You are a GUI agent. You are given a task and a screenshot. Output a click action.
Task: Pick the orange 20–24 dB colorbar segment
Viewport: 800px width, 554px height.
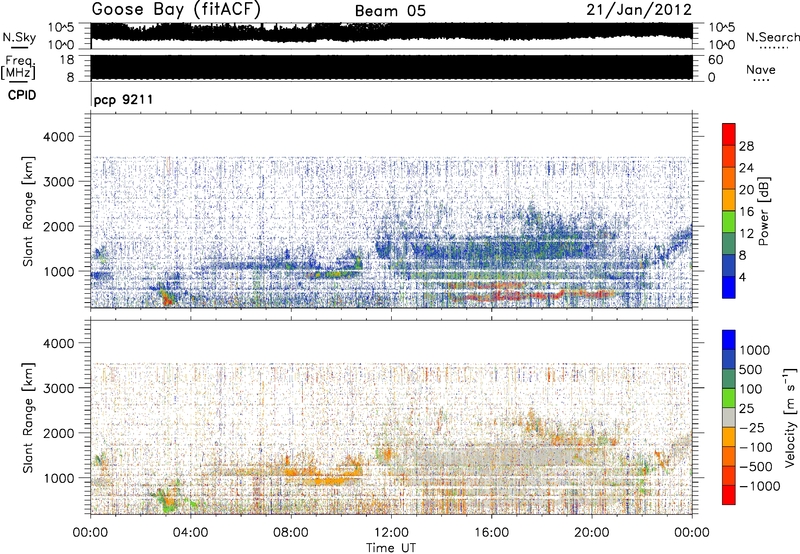point(729,178)
